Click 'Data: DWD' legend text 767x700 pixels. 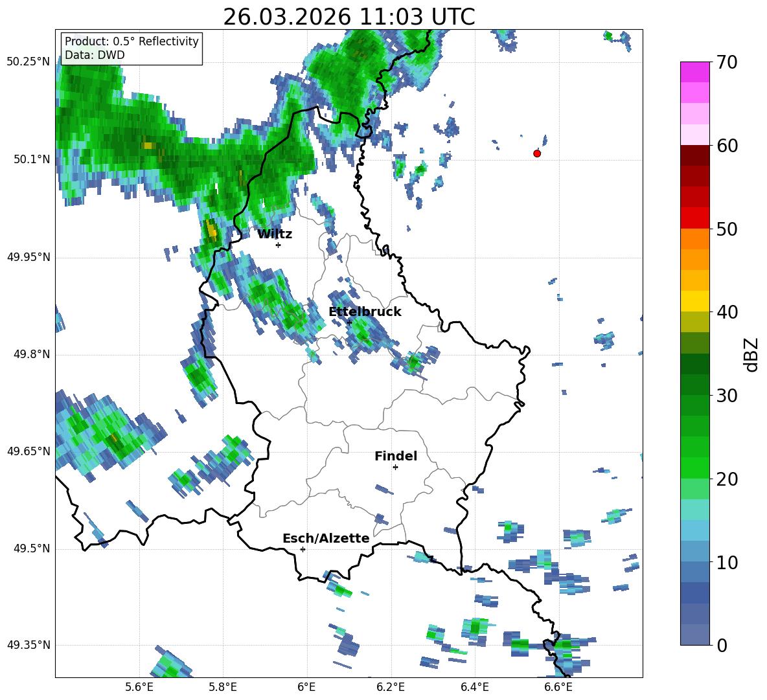tap(95, 55)
